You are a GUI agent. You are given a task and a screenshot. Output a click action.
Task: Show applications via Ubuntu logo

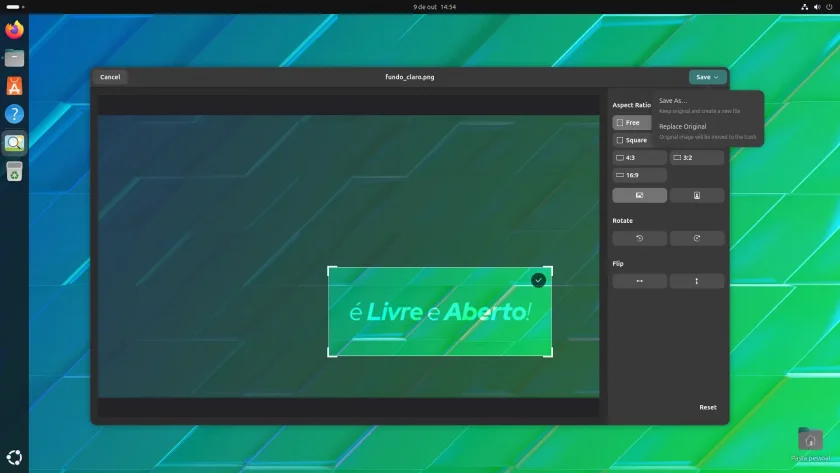click(14, 457)
